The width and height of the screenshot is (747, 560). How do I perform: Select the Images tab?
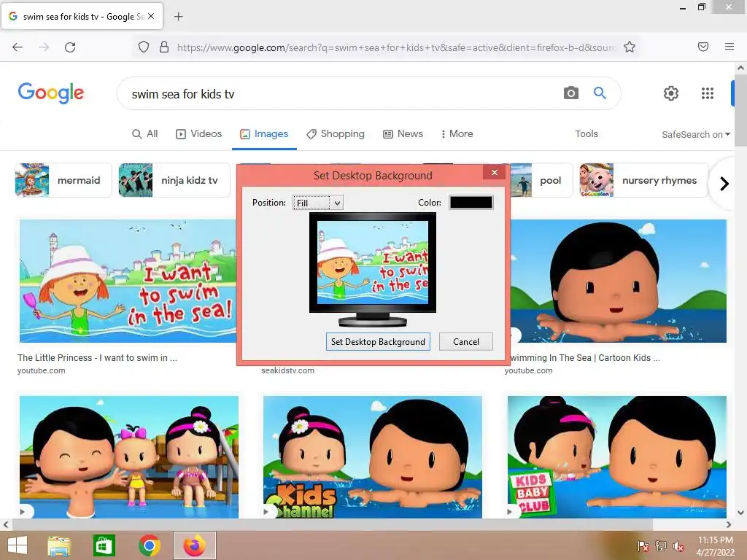click(x=264, y=134)
